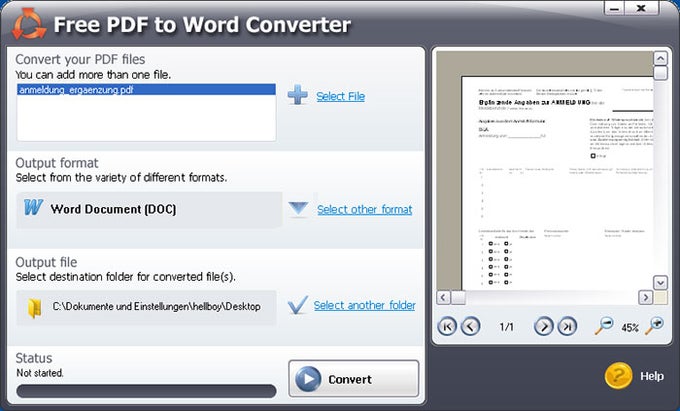This screenshot has width=680, height=411.
Task: Click the conversion progress bar
Action: click(x=146, y=391)
